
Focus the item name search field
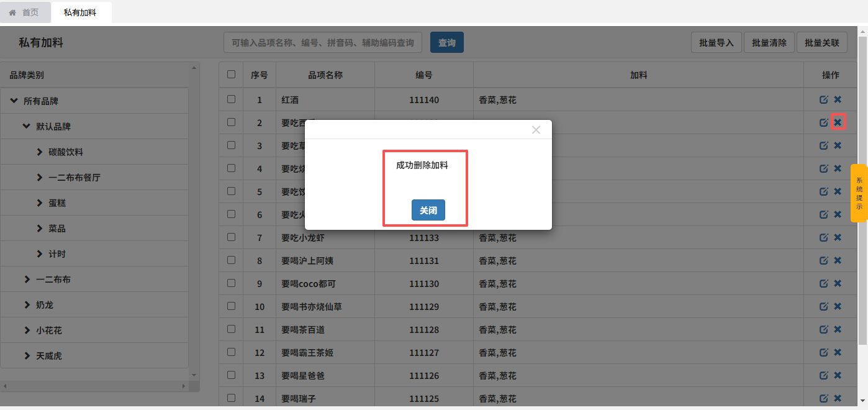(x=323, y=42)
